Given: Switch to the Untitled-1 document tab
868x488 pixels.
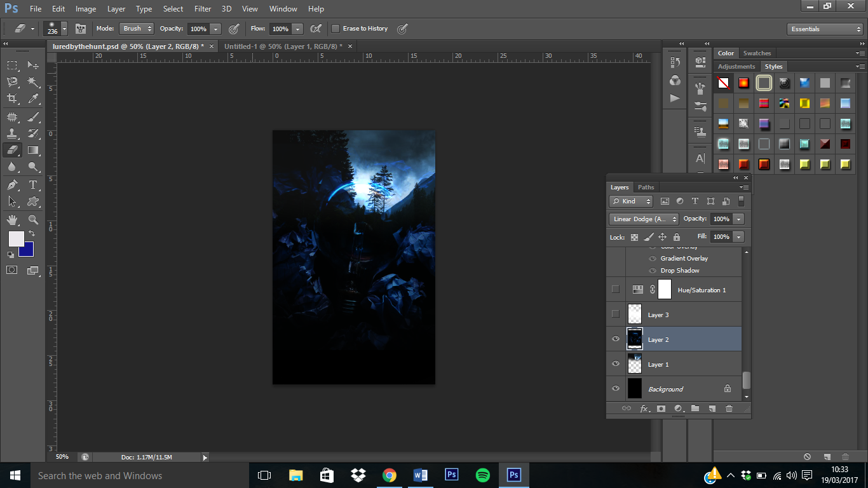Looking at the screenshot, I should [283, 46].
